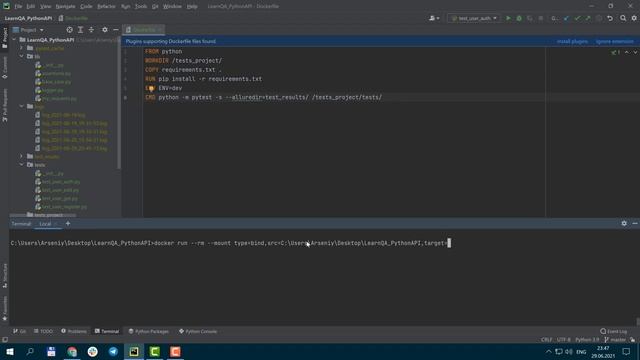Click the Windows Start button
Image resolution: width=640 pixels, height=360 pixels.
10,351
